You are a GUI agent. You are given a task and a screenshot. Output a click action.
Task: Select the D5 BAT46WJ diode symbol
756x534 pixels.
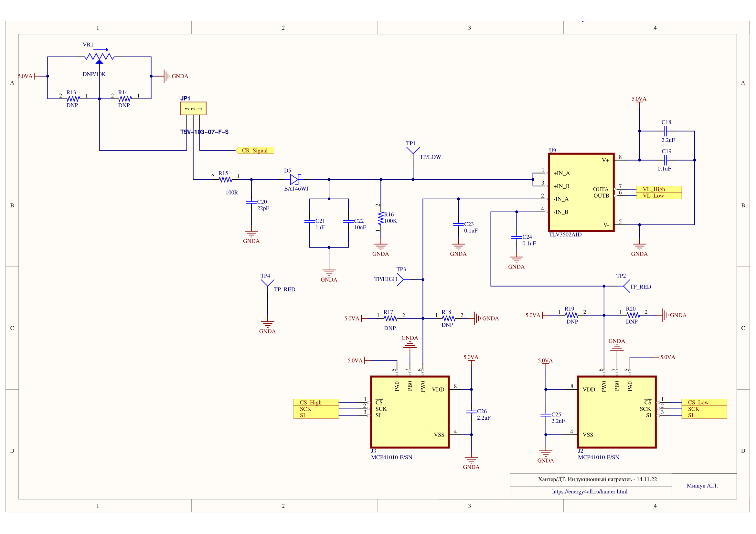click(295, 179)
